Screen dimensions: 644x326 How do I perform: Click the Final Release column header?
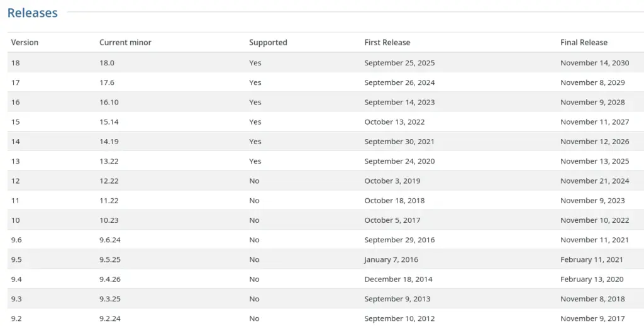pyautogui.click(x=584, y=43)
